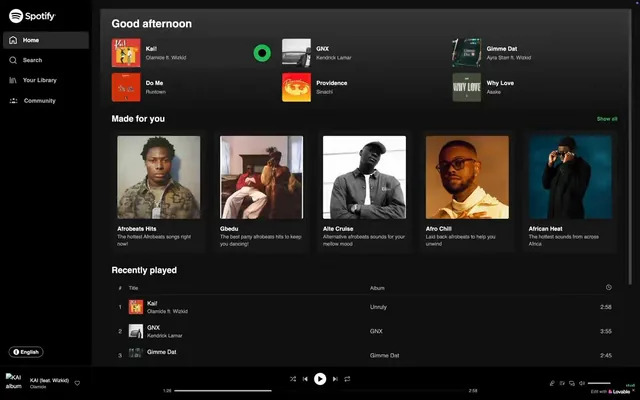Go to Home in the sidebar
640x400 pixels.
point(46,40)
